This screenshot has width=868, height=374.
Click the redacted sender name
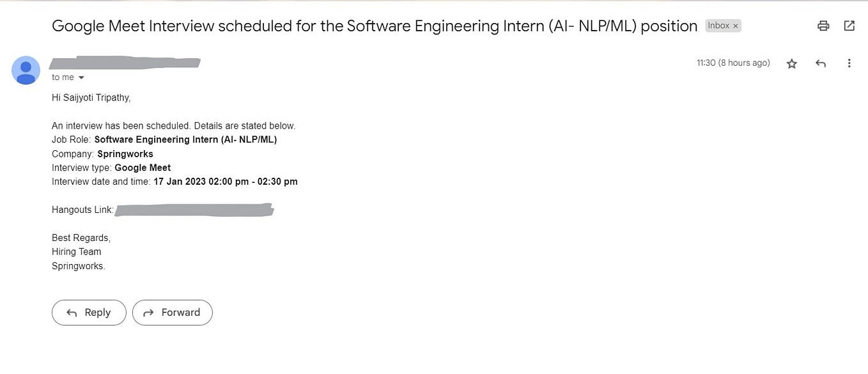coord(125,63)
